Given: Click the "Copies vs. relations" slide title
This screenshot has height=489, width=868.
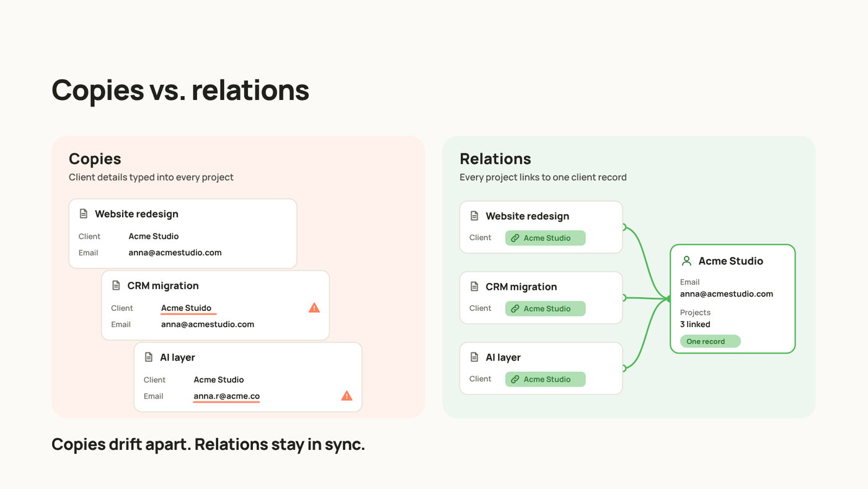Looking at the screenshot, I should coord(180,90).
